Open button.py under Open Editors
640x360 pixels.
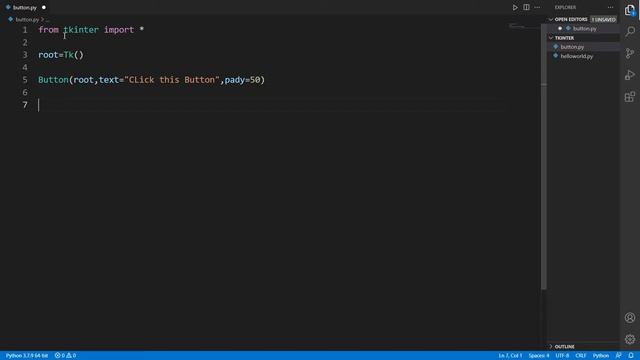click(x=584, y=29)
